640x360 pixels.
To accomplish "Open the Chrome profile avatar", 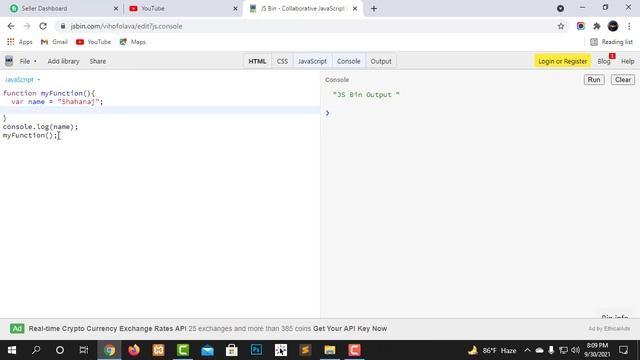I will [x=613, y=26].
